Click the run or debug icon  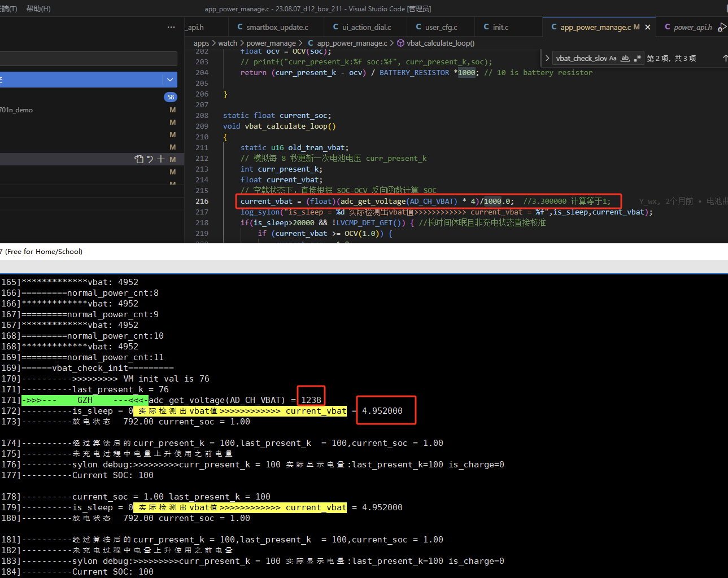722,27
